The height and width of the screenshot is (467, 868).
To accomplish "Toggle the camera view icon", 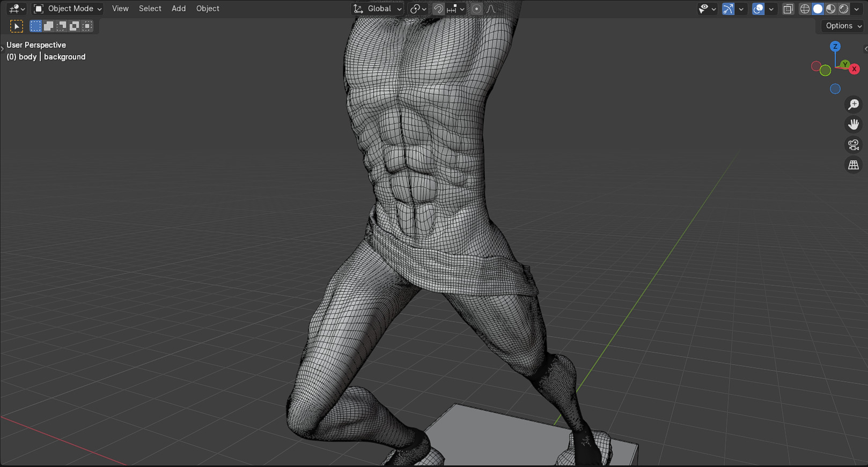I will point(854,145).
